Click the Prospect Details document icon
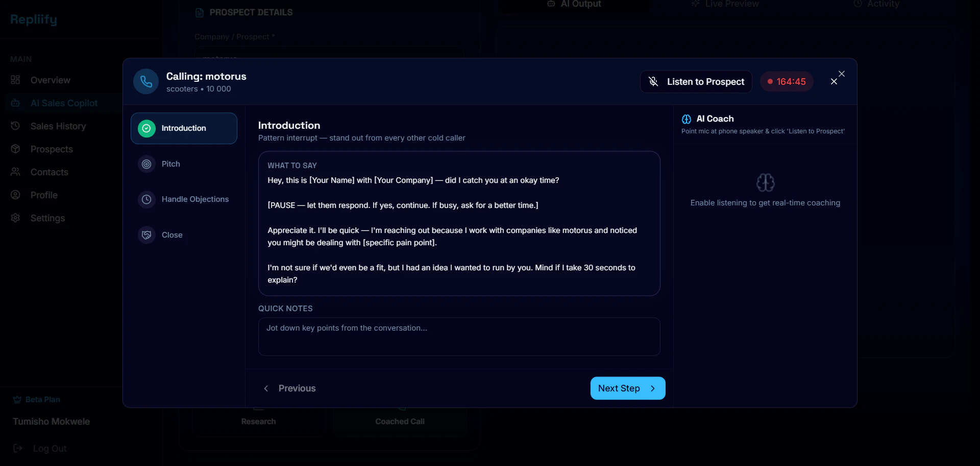The height and width of the screenshot is (466, 980). 200,13
